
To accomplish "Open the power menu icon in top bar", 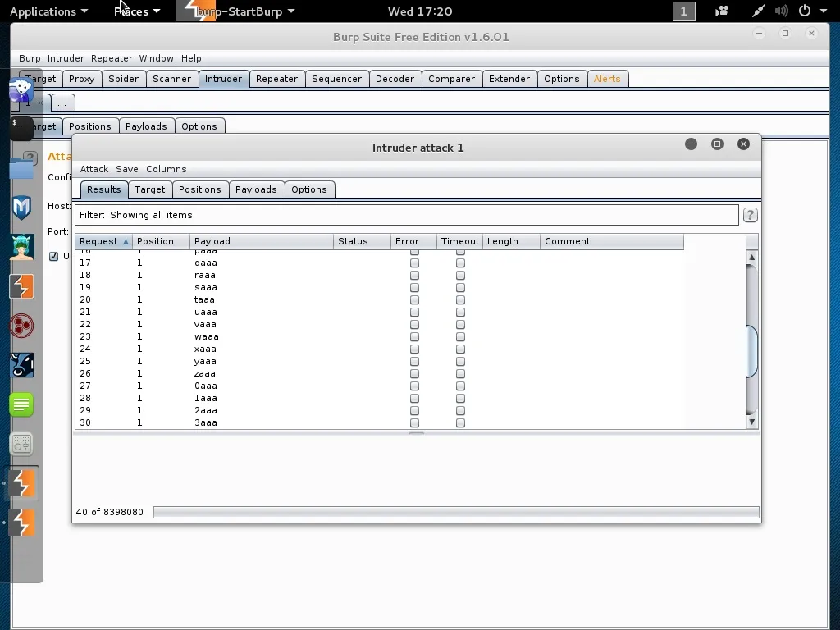I will click(805, 11).
